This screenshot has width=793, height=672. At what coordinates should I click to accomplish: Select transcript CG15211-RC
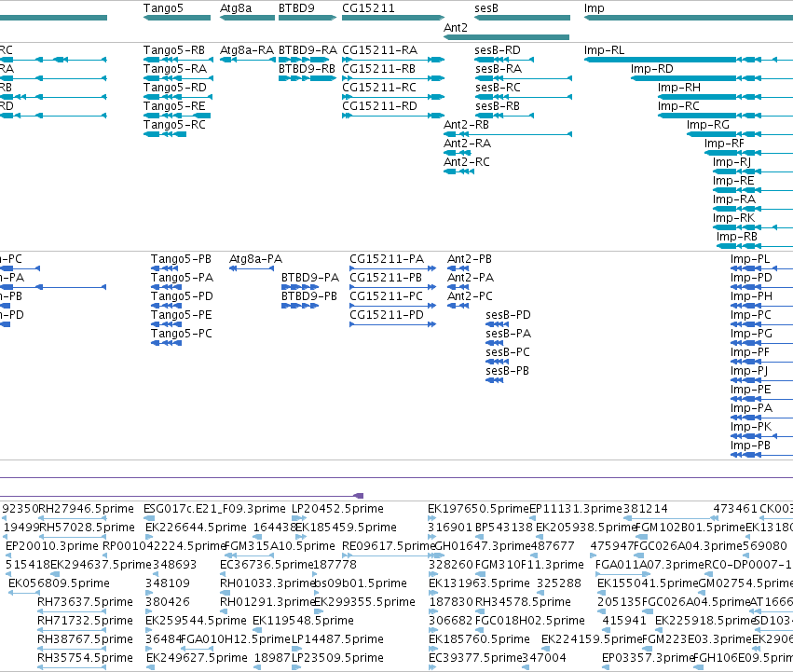pos(393,97)
